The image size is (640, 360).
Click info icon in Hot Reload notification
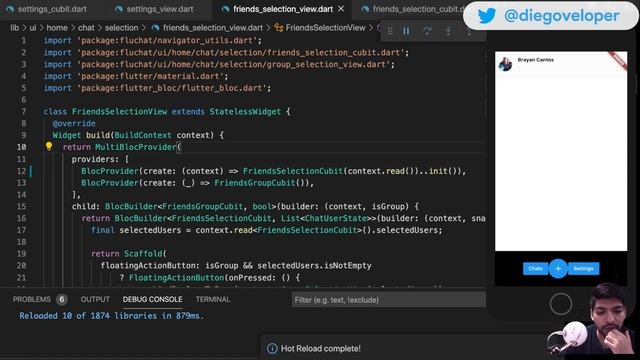click(272, 349)
